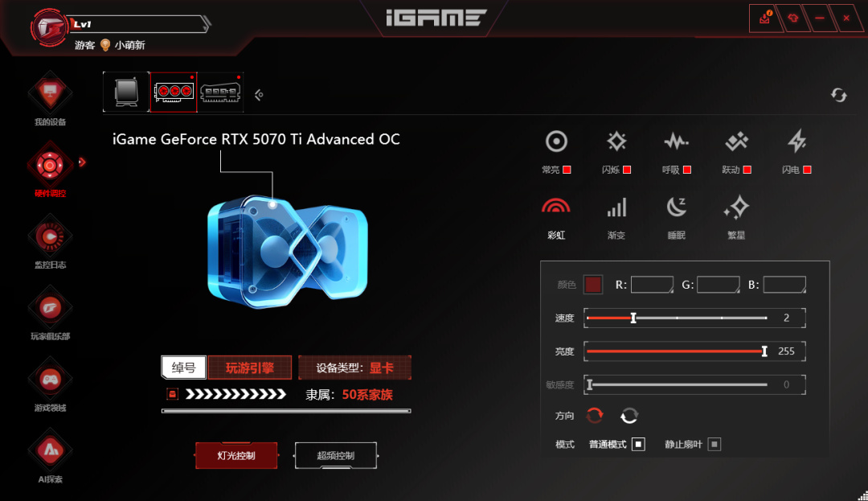Viewport: 868px width, 501px height.
Task: Expand the 硬件调控 submenu arrow
Action: pyautogui.click(x=82, y=162)
